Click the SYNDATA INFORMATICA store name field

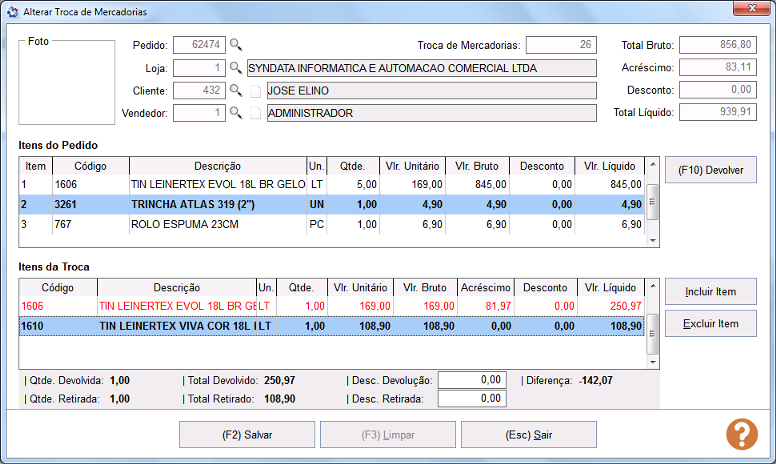[x=422, y=68]
